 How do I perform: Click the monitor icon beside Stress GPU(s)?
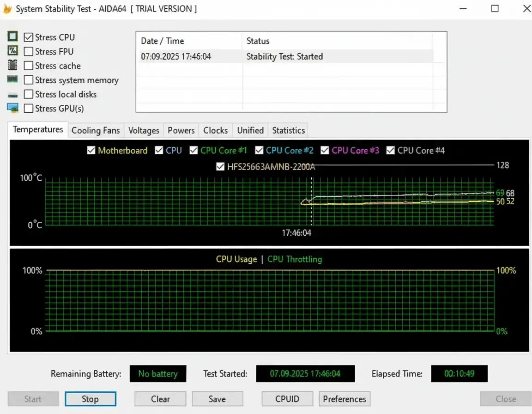pos(12,108)
